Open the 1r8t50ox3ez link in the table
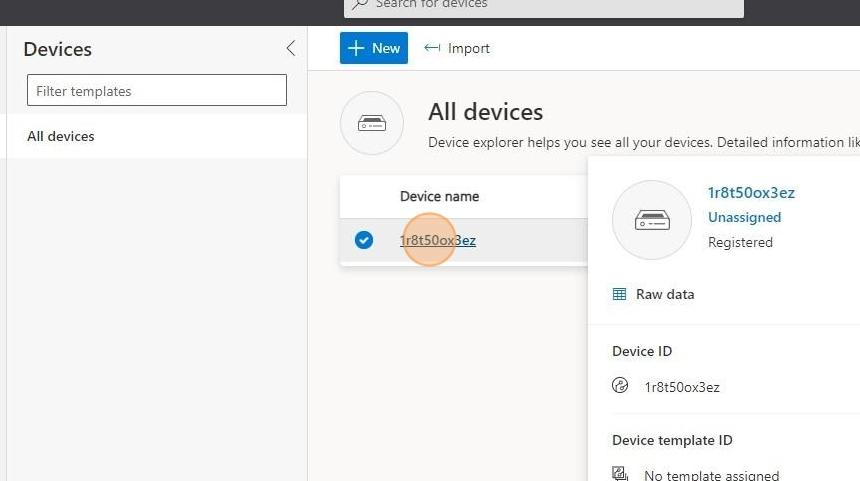Screen dimensions: 860x481 pyautogui.click(x=438, y=240)
